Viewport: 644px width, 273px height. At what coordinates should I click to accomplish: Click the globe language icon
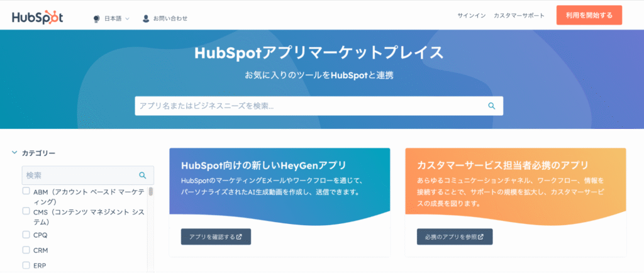click(99, 18)
